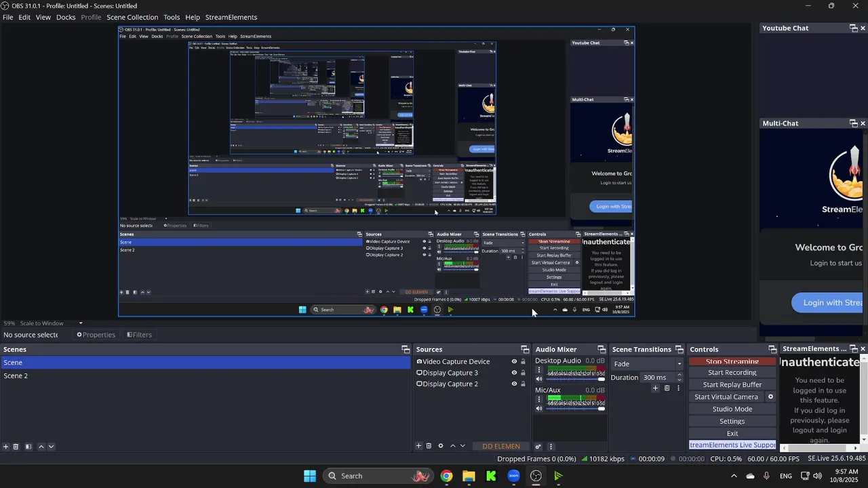Add a scene transition with plus icon
Screen dimensions: 868x488
pyautogui.click(x=655, y=388)
